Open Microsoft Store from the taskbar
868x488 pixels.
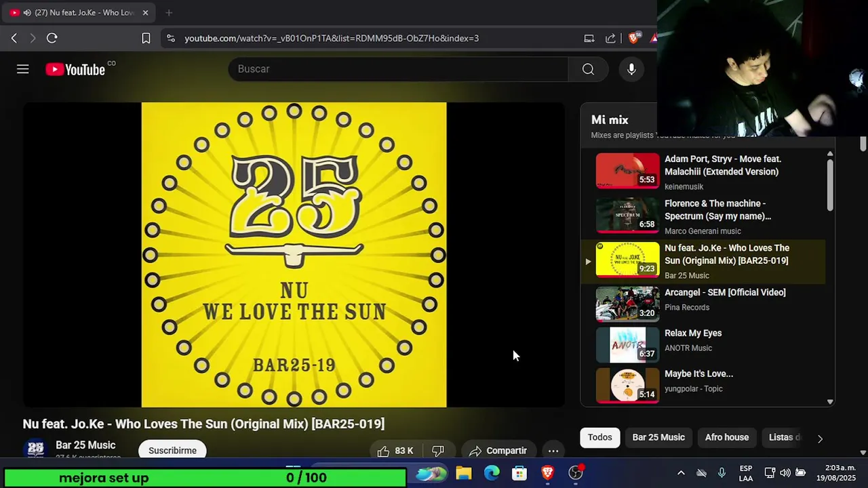[x=519, y=473]
